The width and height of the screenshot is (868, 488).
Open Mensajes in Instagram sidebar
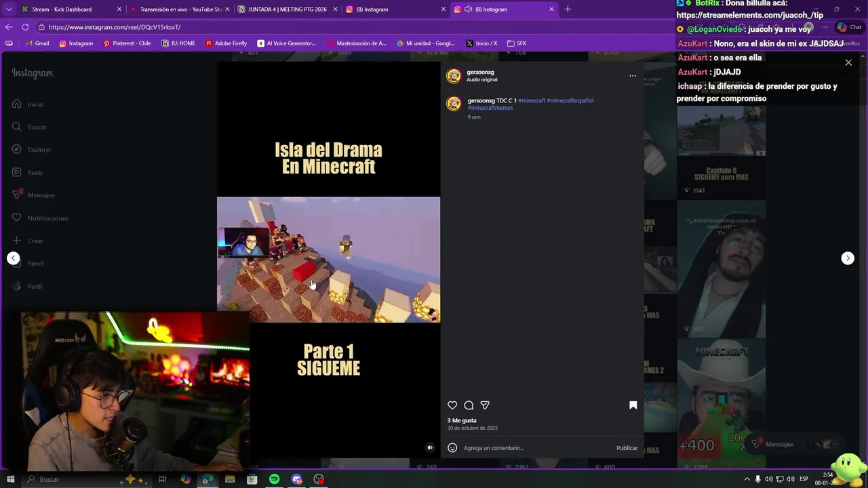click(x=33, y=195)
